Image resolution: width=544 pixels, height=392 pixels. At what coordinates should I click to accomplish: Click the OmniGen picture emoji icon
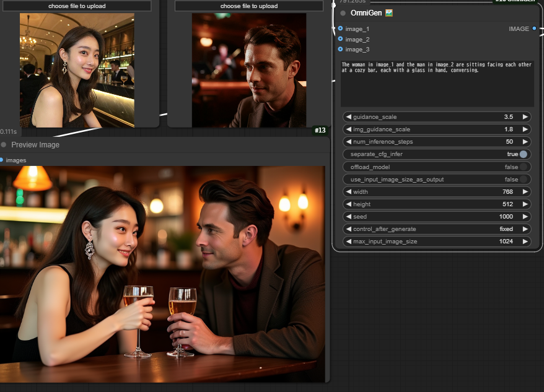tap(389, 13)
